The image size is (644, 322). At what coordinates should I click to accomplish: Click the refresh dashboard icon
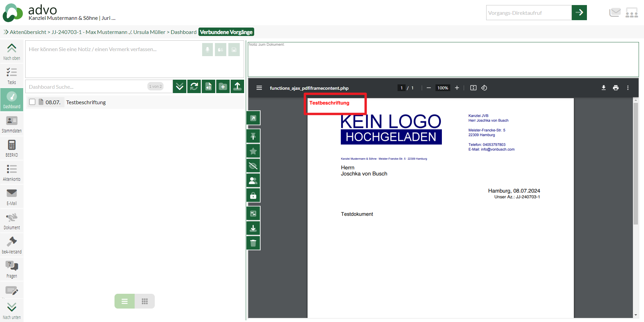(x=194, y=87)
